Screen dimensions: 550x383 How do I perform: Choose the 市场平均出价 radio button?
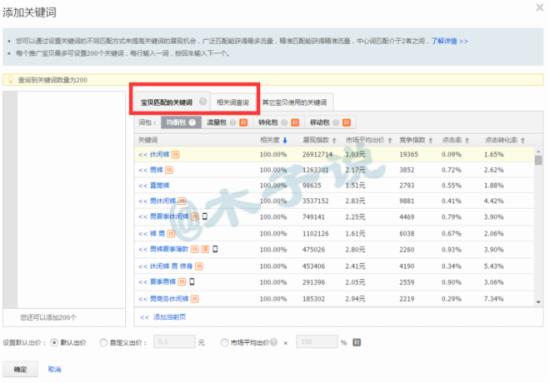[x=224, y=342]
